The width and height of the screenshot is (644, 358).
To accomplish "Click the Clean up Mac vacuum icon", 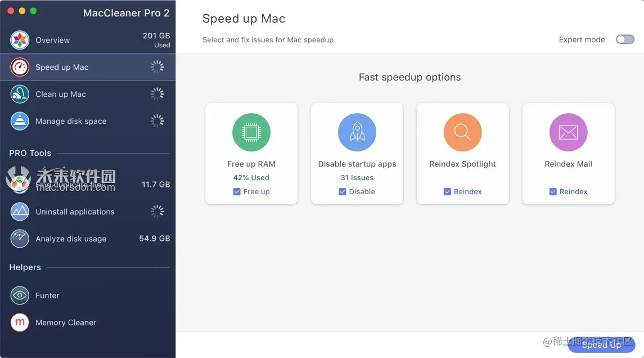I will (20, 94).
